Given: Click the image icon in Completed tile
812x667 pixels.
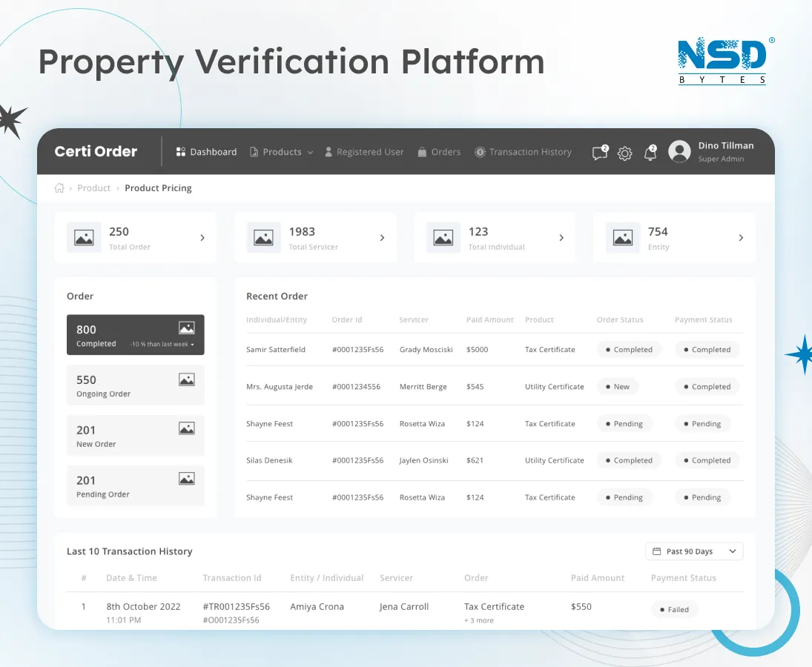Looking at the screenshot, I should [186, 328].
